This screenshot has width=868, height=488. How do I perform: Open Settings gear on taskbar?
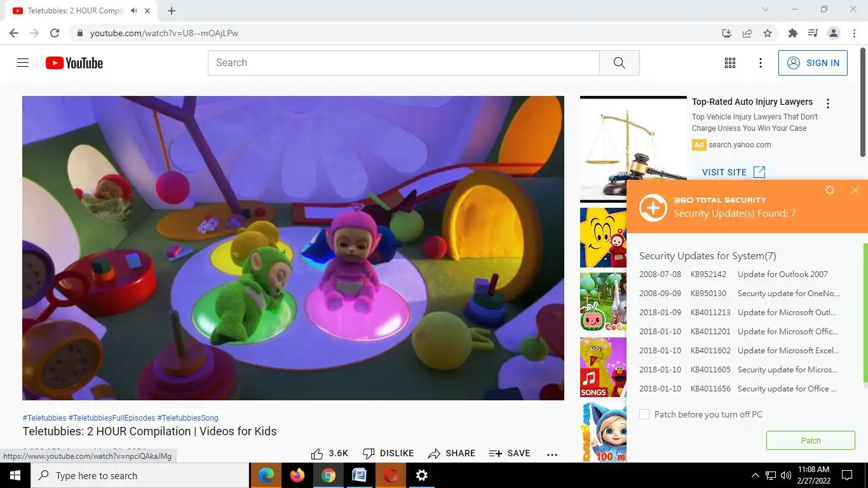(421, 475)
